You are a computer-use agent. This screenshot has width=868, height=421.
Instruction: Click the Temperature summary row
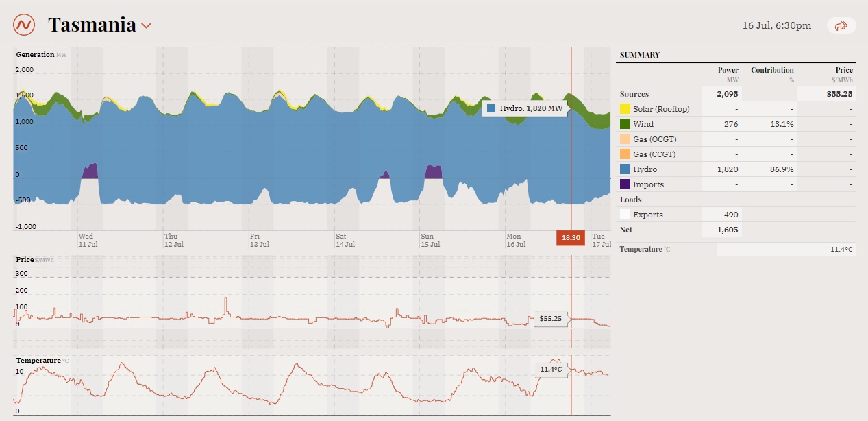coord(736,249)
